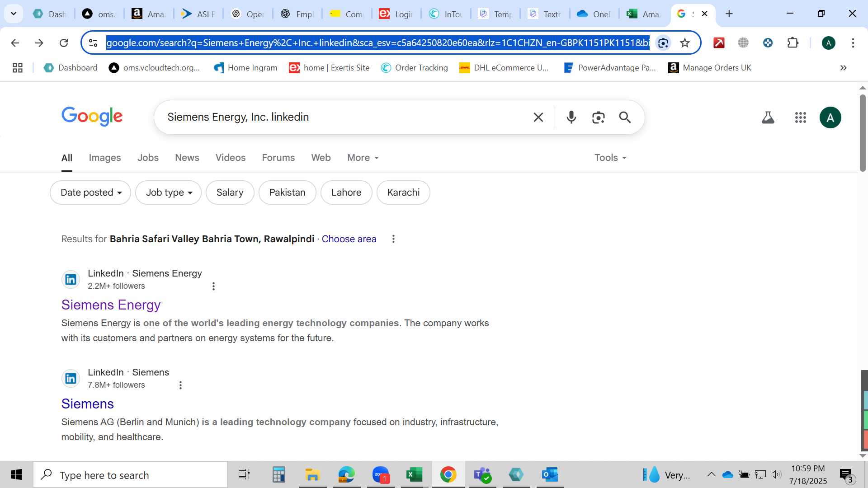Viewport: 868px width, 488px height.
Task: Open the volume speaker tray icon
Action: coord(776,474)
